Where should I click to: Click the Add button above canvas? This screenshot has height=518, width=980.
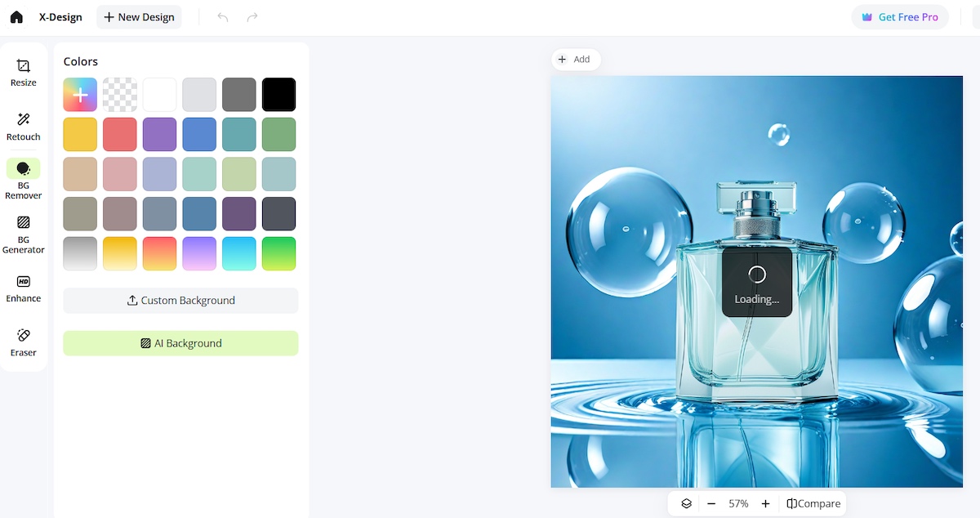(x=576, y=60)
